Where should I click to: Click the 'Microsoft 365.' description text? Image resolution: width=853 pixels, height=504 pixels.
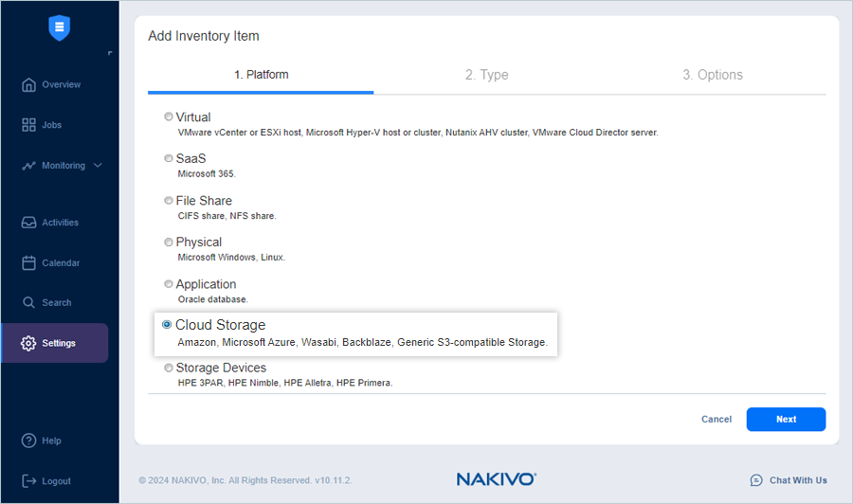click(207, 174)
